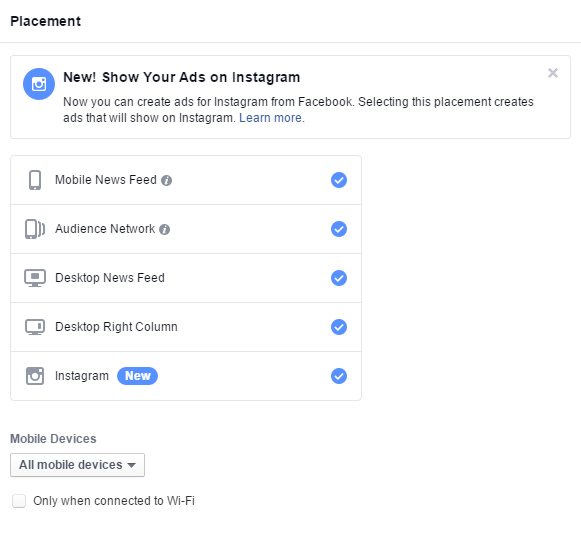The height and width of the screenshot is (535, 581).
Task: Enable Only when connected to Wi-Fi
Action: pos(19,501)
